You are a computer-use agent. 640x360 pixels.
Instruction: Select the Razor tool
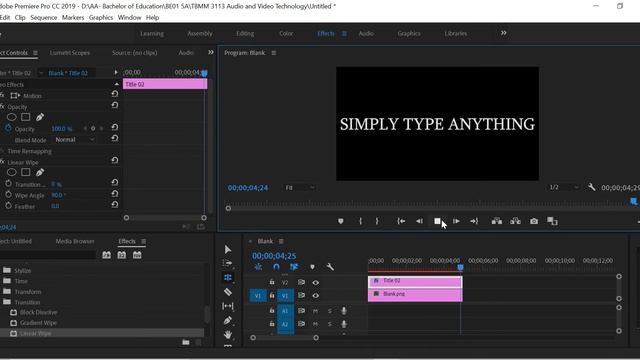[228, 292]
